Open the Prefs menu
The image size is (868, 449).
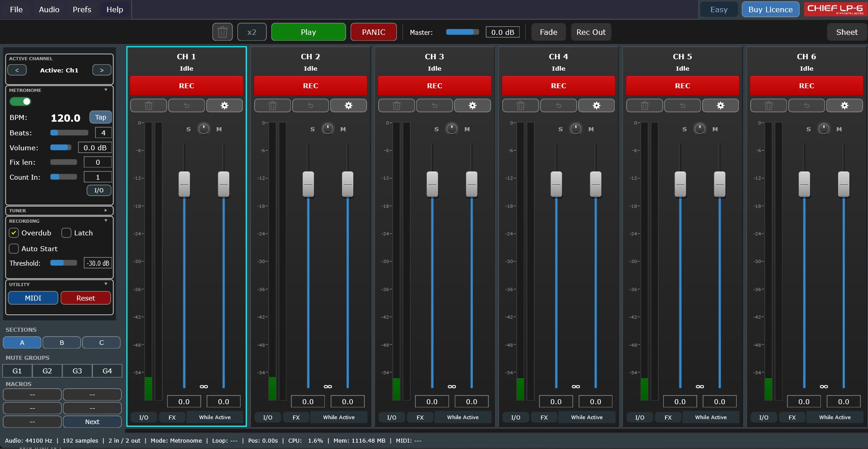click(x=82, y=10)
